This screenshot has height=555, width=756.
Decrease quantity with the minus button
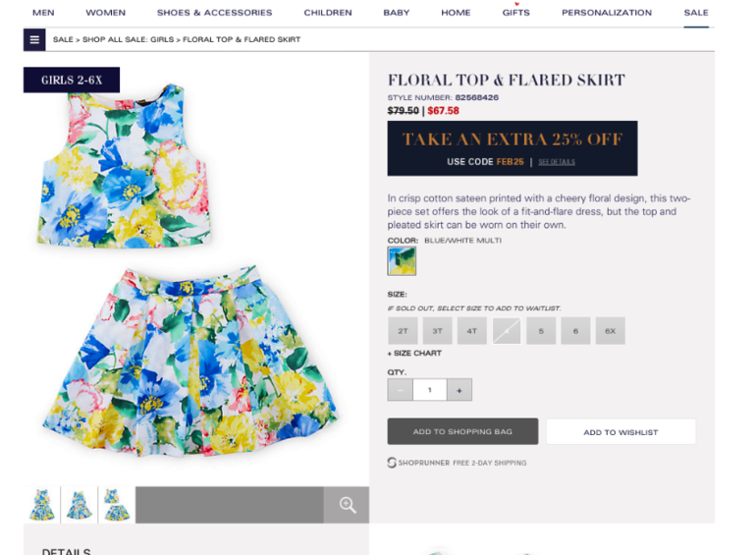(x=401, y=390)
